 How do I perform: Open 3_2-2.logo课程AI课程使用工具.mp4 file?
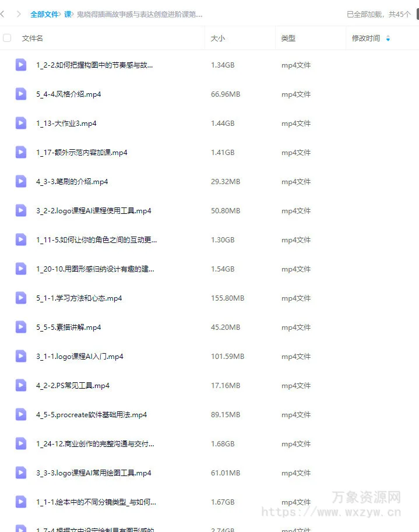tap(94, 211)
